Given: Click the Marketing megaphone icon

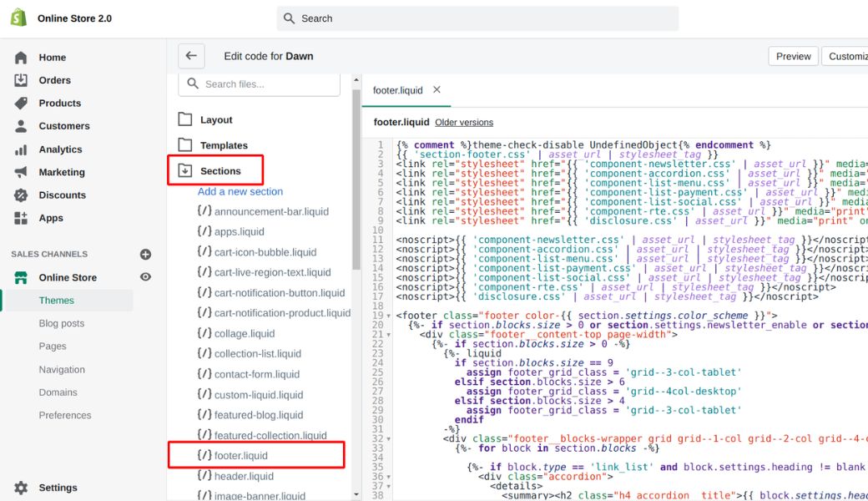Looking at the screenshot, I should coord(21,172).
